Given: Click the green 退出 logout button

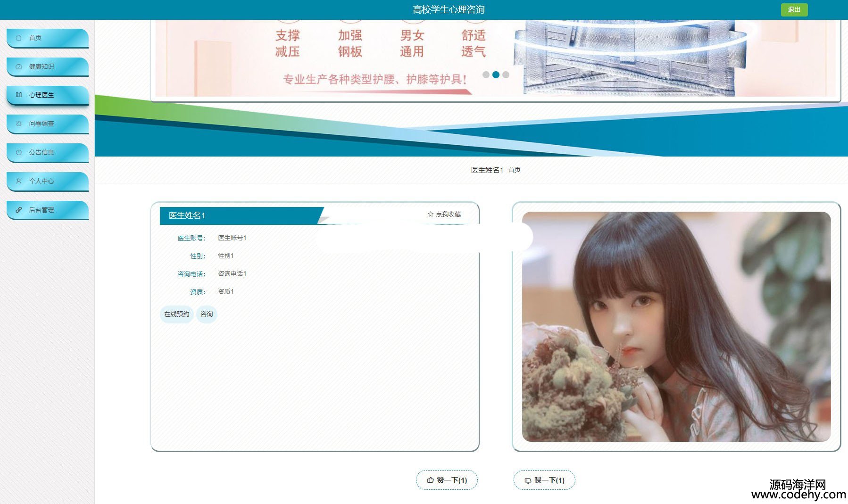Looking at the screenshot, I should click(794, 9).
